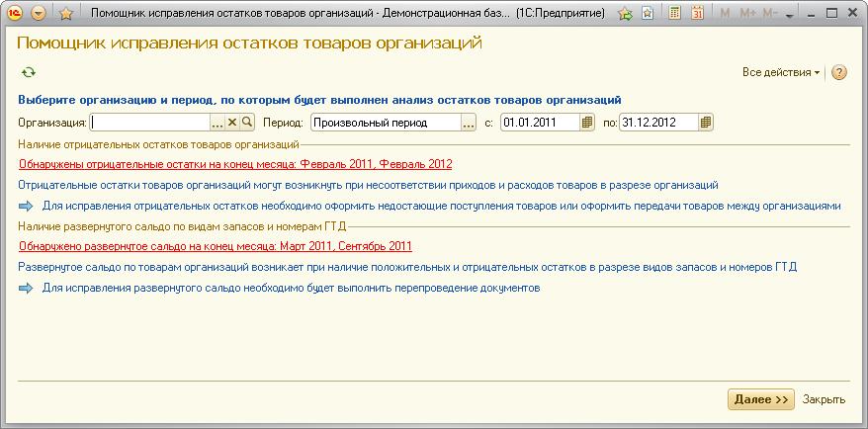Click the help question mark icon
Image resolution: width=868 pixels, height=429 pixels.
click(x=839, y=72)
